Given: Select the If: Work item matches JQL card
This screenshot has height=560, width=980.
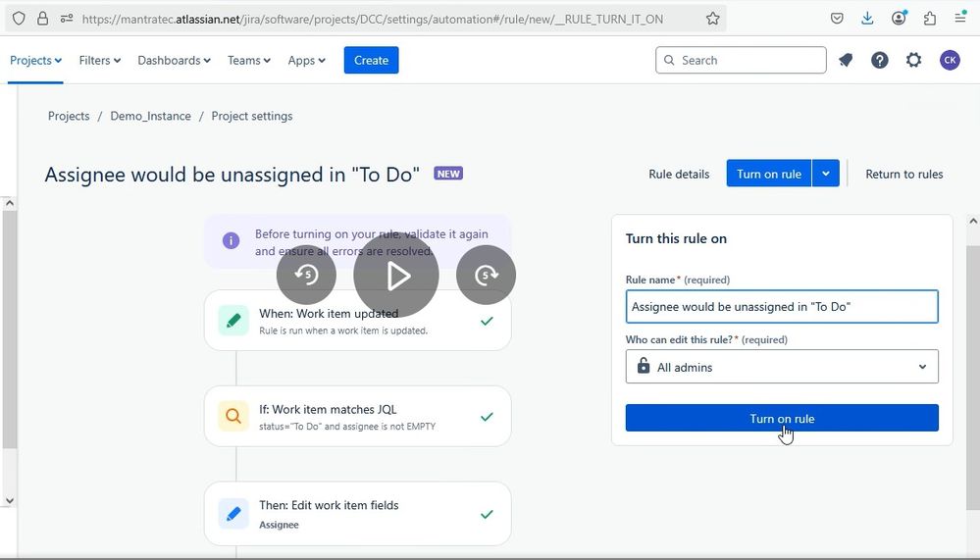Looking at the screenshot, I should 357,416.
